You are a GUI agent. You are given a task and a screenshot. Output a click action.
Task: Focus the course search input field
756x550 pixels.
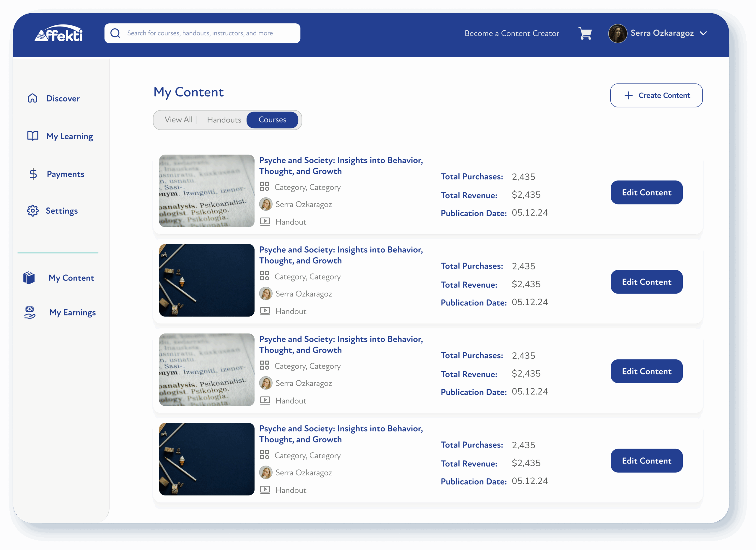(x=202, y=33)
